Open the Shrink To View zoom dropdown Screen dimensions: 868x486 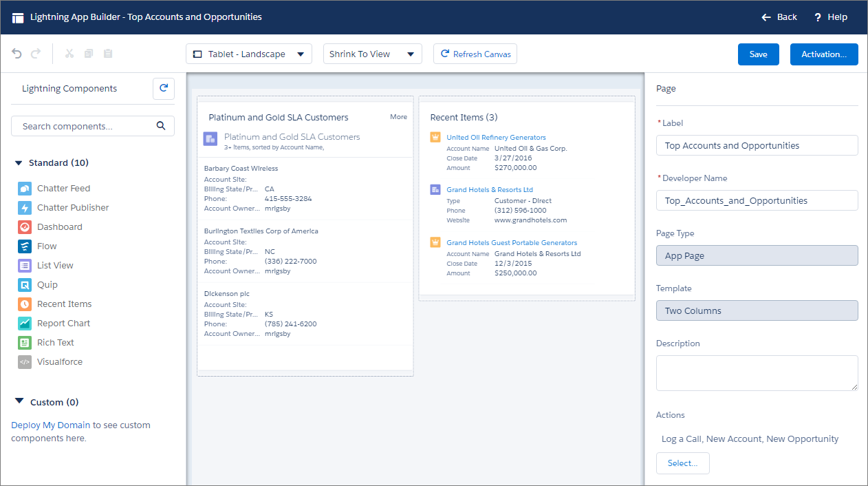373,54
